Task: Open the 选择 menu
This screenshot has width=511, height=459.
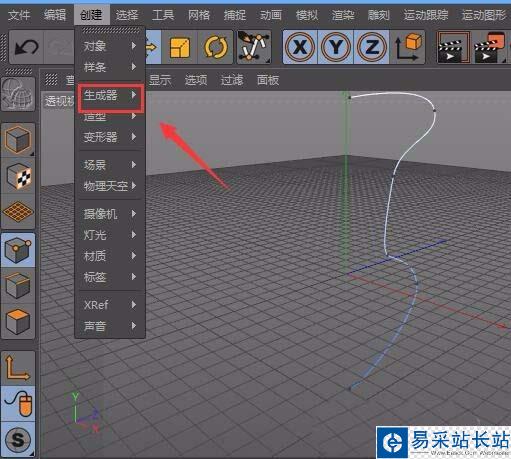Action: 127,15
